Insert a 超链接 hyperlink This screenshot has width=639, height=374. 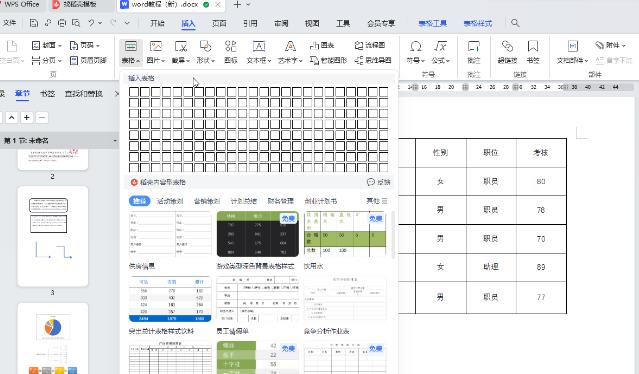coord(507,52)
